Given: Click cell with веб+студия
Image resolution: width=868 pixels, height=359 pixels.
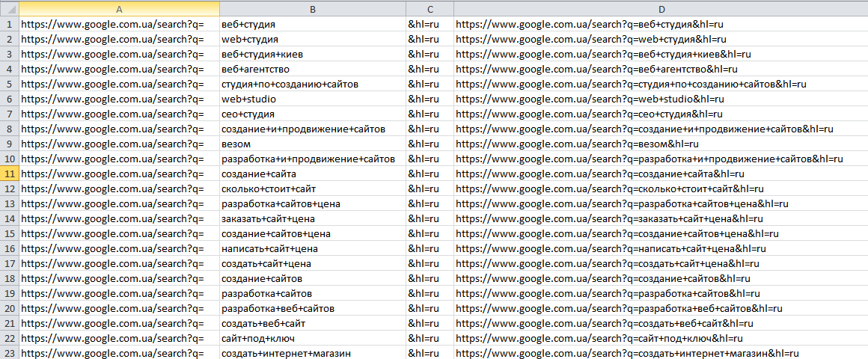Looking at the screenshot, I should 313,25.
